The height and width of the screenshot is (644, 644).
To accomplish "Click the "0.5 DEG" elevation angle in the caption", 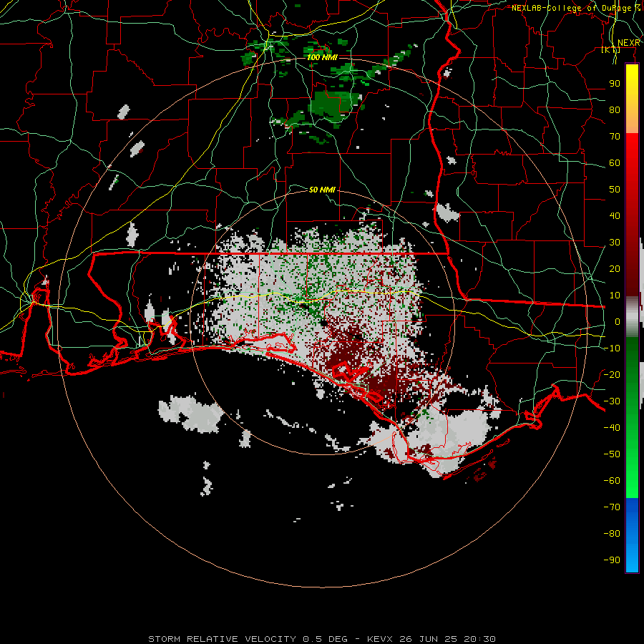I will pyautogui.click(x=325, y=639).
